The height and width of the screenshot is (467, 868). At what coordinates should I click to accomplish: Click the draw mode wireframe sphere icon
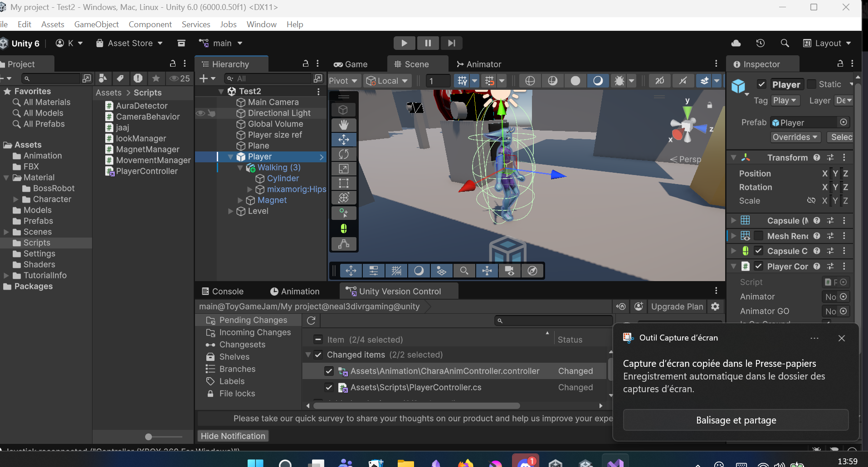tap(530, 81)
